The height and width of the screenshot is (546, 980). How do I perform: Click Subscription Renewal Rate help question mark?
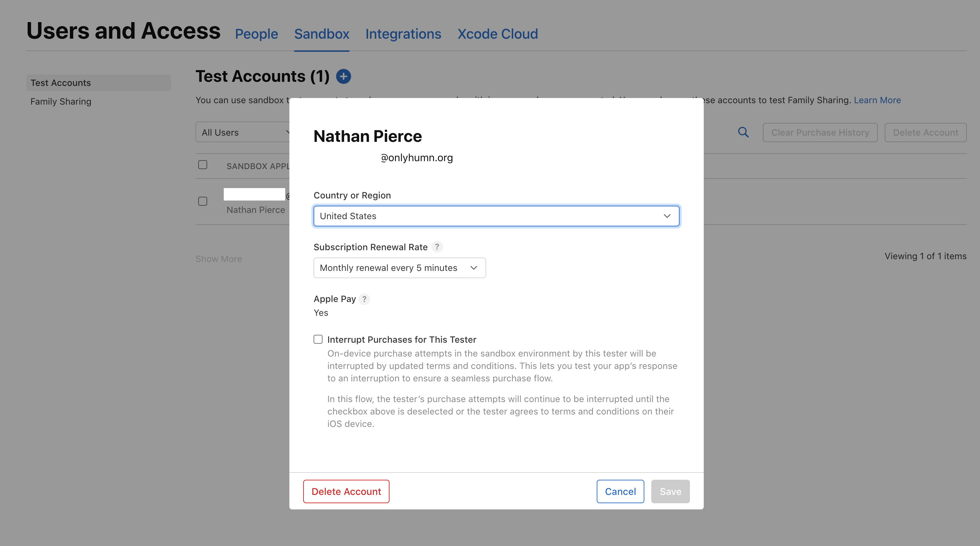point(437,247)
